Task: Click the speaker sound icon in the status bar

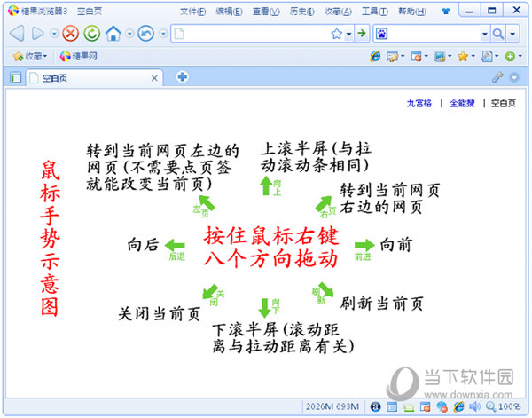Action: [x=474, y=406]
